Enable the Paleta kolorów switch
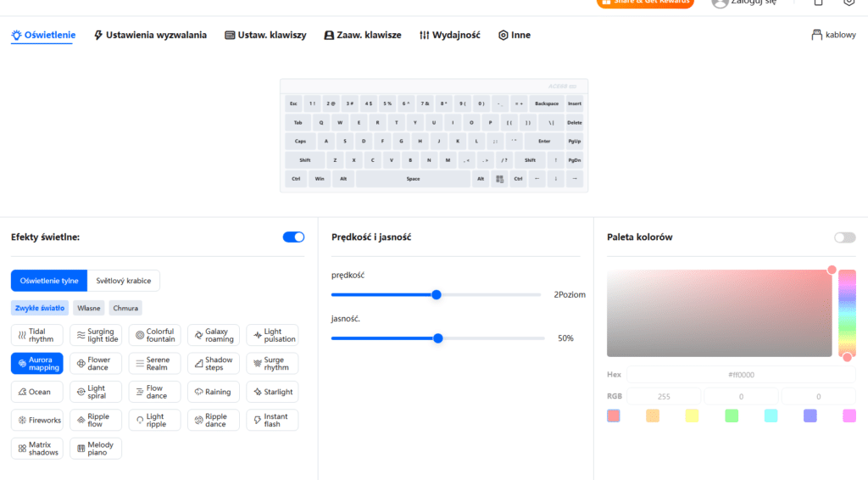The width and height of the screenshot is (868, 480). (x=845, y=237)
